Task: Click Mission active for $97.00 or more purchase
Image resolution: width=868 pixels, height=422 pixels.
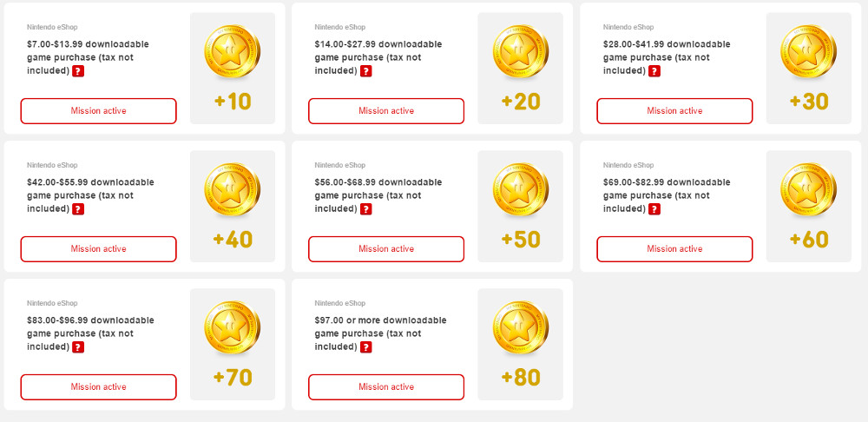Action: (386, 387)
